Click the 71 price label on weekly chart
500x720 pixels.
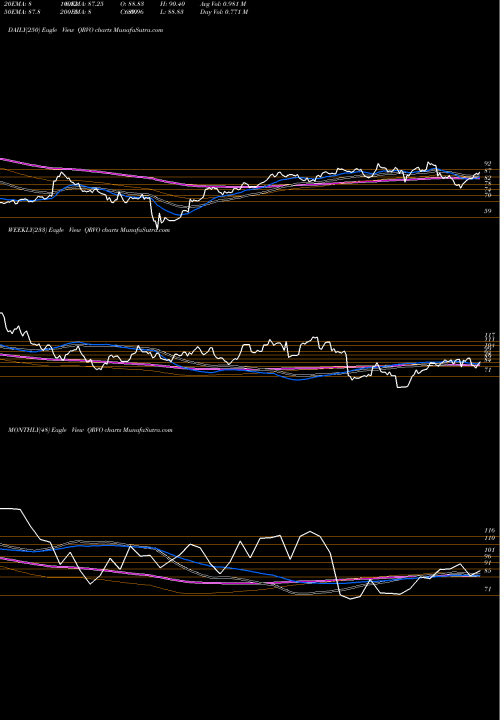tap(488, 369)
